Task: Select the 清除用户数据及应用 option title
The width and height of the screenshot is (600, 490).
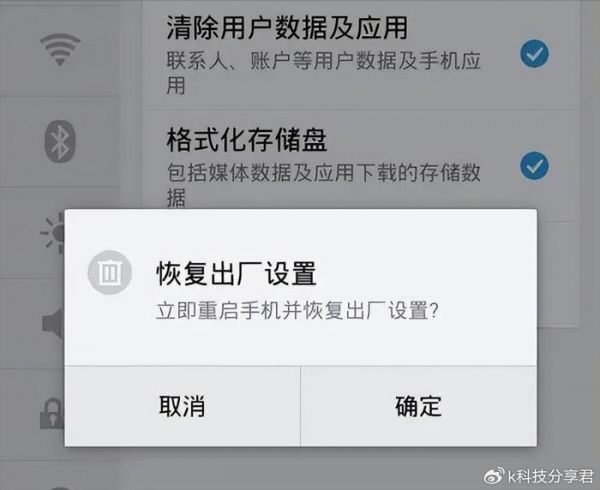Action: 287,28
